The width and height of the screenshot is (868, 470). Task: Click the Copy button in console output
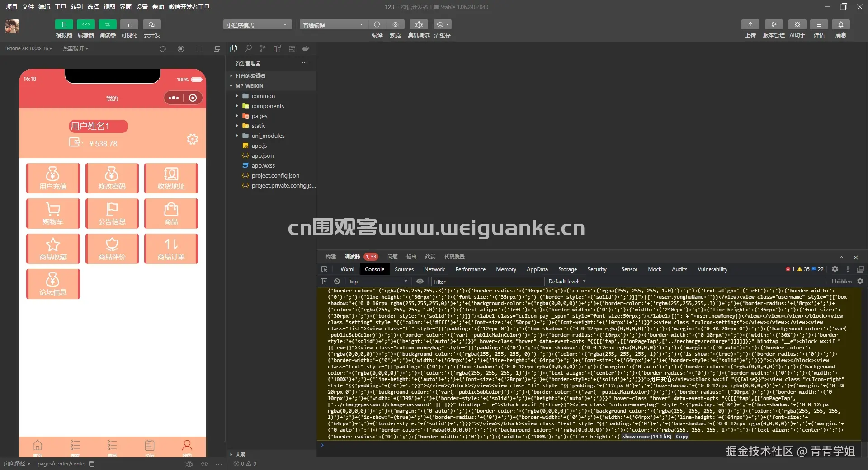tap(682, 437)
